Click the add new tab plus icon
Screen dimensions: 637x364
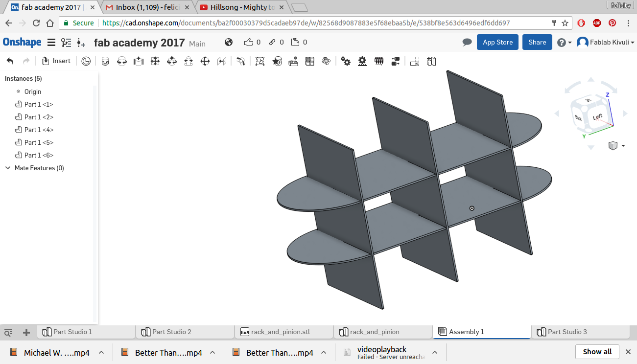point(26,333)
